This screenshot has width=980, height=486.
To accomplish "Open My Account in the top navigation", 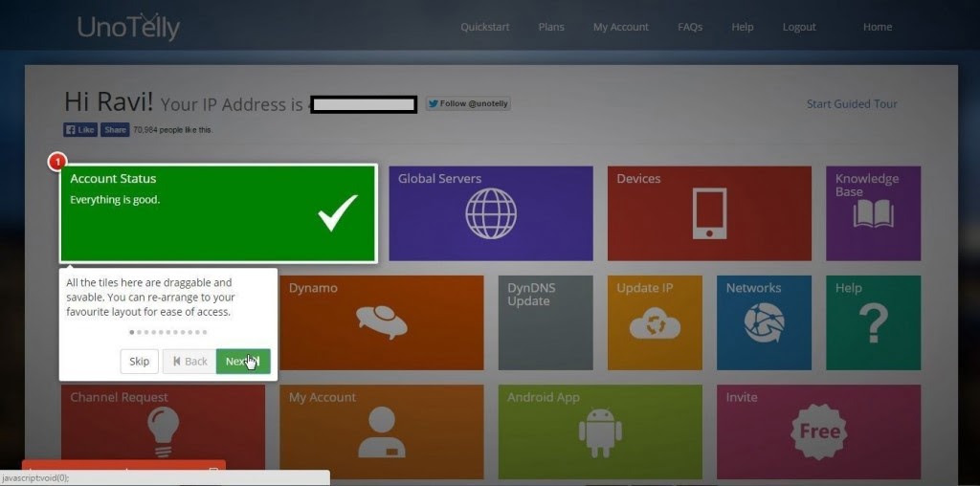I will tap(620, 27).
